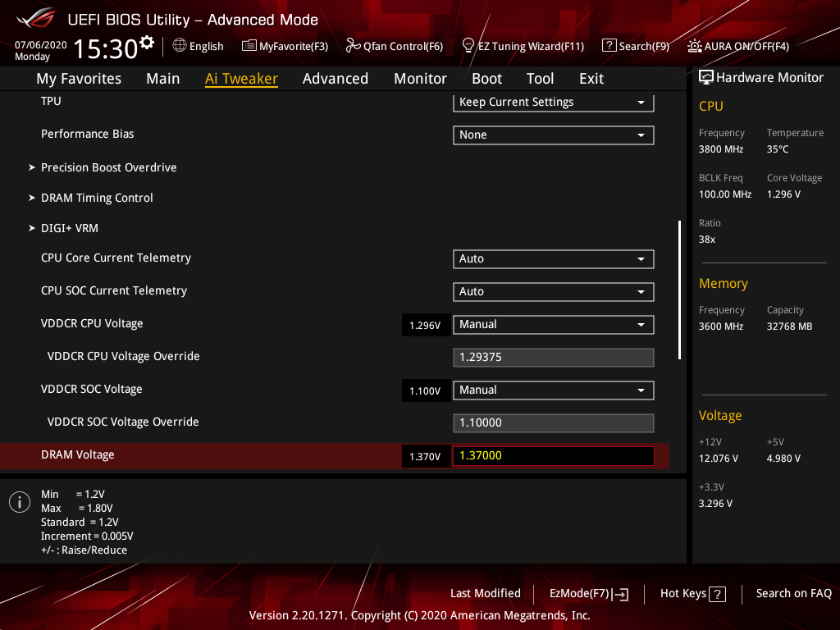The height and width of the screenshot is (630, 840).
Task: Open Search(F9) question icon
Action: coord(609,46)
